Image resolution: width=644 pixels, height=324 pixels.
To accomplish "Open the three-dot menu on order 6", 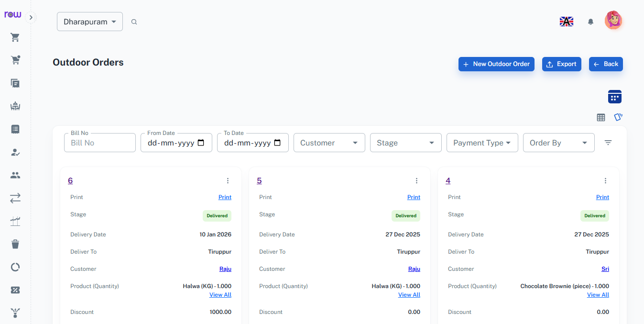I will pos(228,180).
